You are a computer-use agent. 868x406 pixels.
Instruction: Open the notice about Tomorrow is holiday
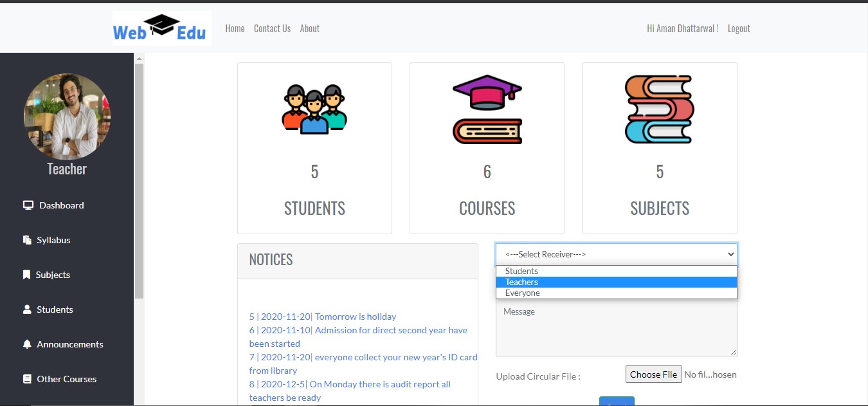tap(322, 316)
